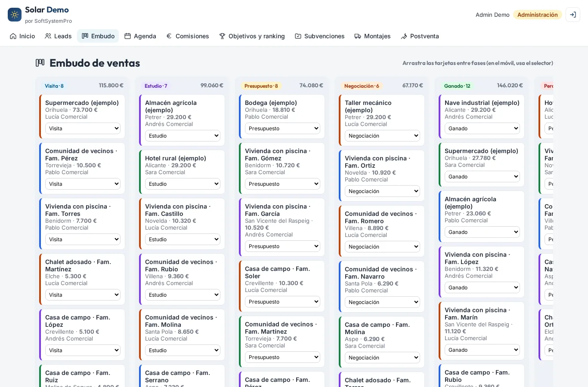The image size is (588, 387).
Task: Click the Embudo de ventas heading
Action: pyautogui.click(x=95, y=63)
